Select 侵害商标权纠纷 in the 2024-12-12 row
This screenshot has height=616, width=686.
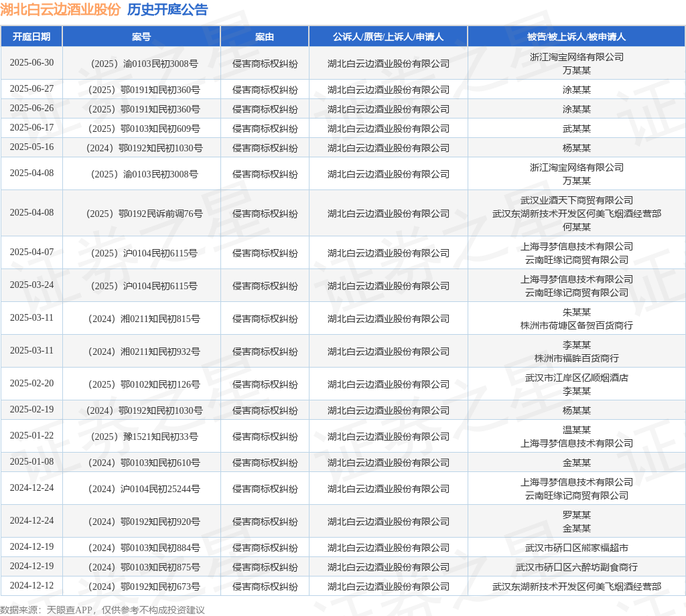pyautogui.click(x=265, y=587)
